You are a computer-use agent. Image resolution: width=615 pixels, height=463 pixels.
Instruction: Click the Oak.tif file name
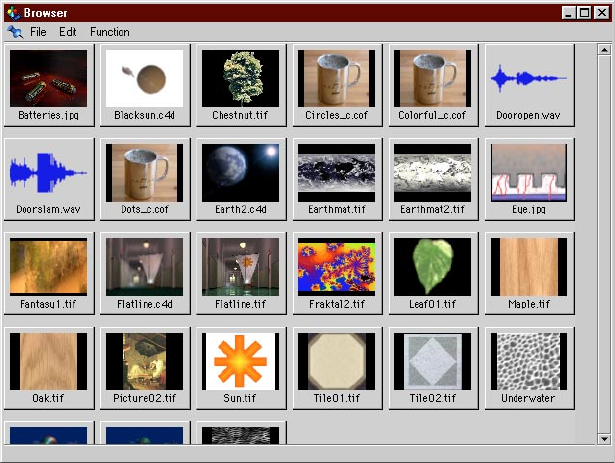48,398
